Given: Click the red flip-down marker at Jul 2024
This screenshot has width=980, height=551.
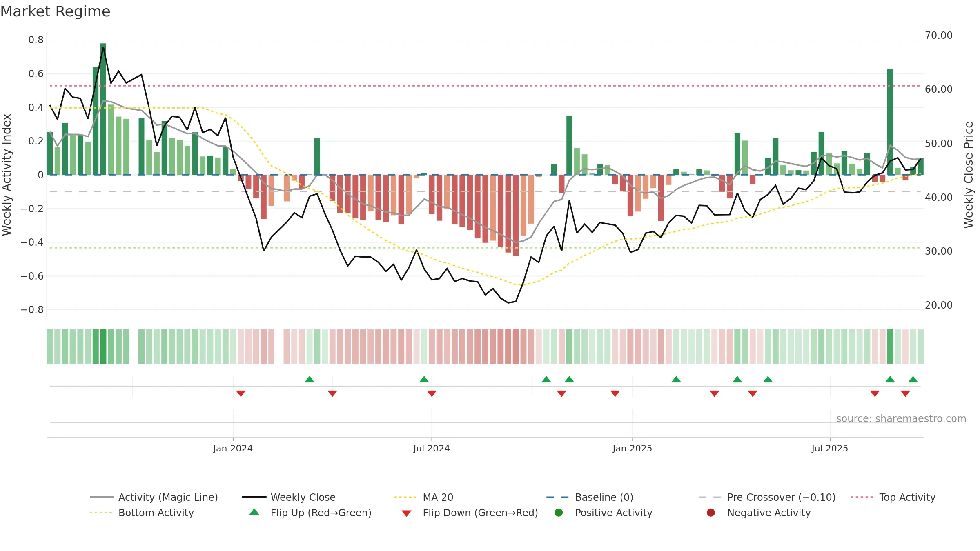Looking at the screenshot, I should [432, 393].
